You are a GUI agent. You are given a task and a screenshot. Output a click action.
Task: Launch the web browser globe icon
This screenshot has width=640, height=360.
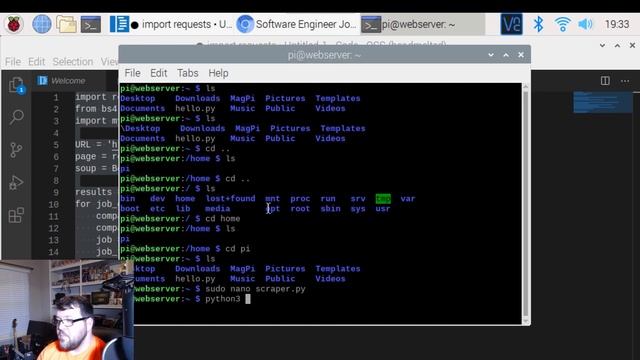pos(42,24)
